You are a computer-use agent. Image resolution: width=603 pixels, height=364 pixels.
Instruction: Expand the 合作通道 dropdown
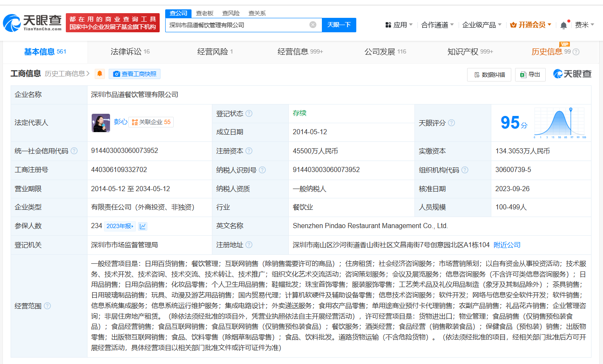point(437,25)
